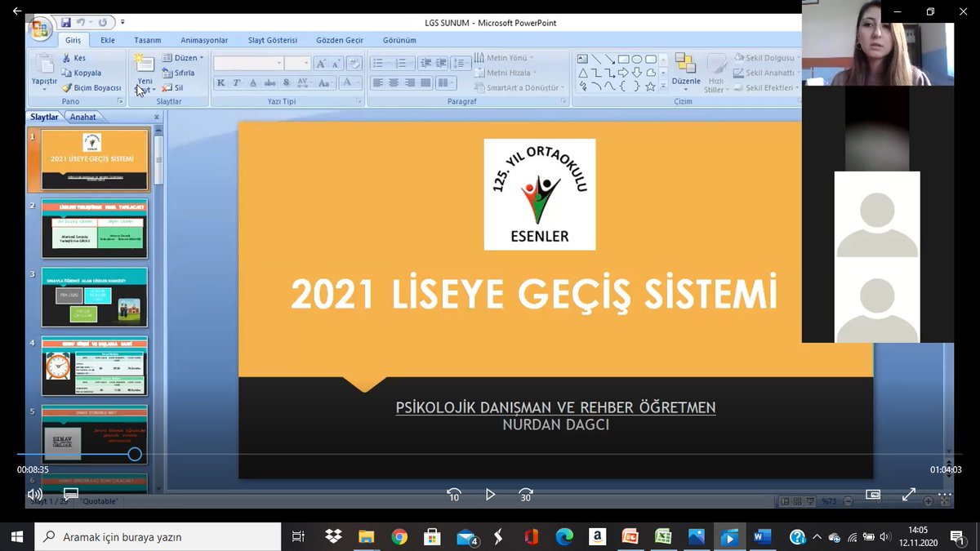Click Kopyala to copy selection
The image size is (980, 551).
coord(81,73)
